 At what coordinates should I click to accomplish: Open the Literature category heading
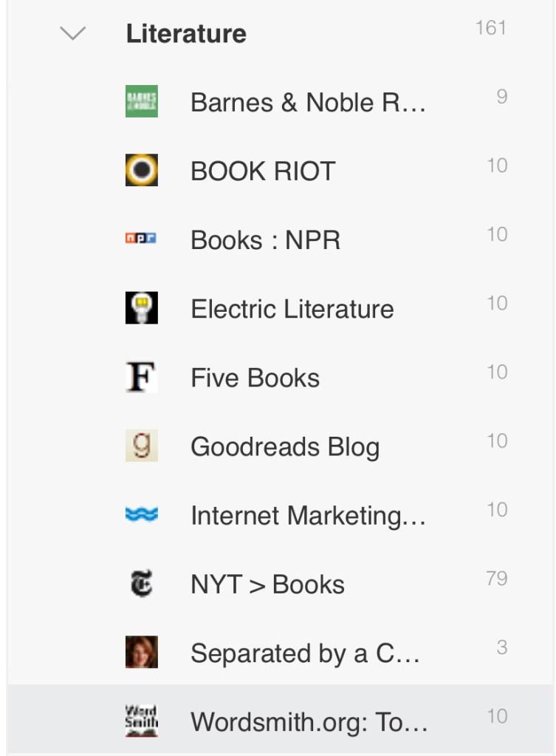pos(186,34)
